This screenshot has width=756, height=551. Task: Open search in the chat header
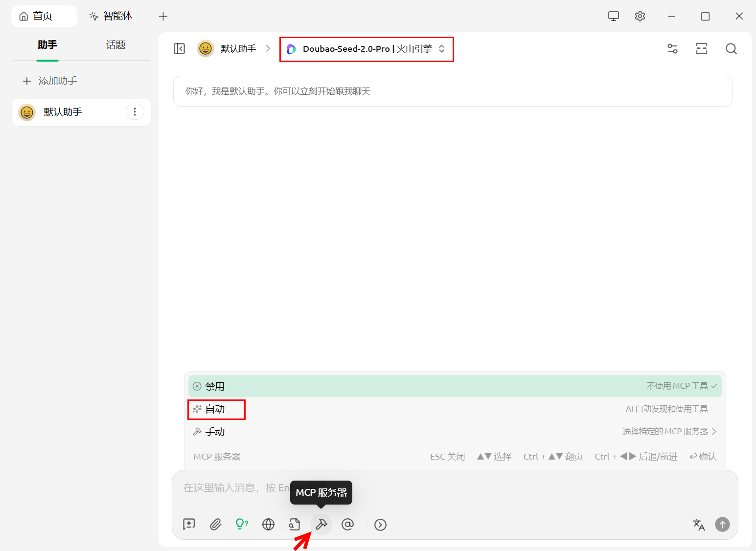[731, 49]
